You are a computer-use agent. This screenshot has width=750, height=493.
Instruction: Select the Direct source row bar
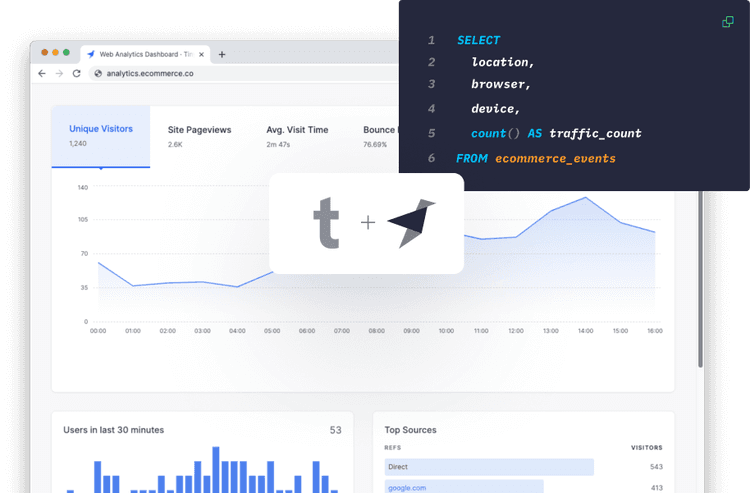(489, 467)
